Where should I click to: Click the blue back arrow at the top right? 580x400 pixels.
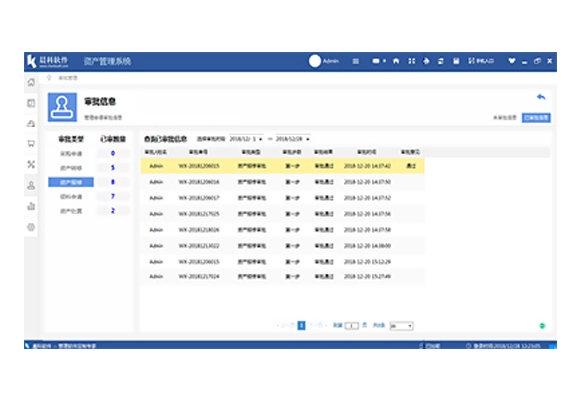pos(541,97)
